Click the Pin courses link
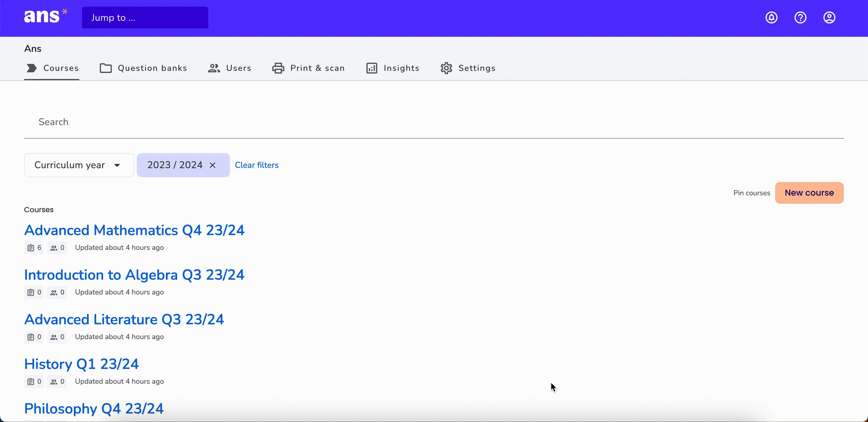Screen dimensions: 868x422 pyautogui.click(x=752, y=193)
